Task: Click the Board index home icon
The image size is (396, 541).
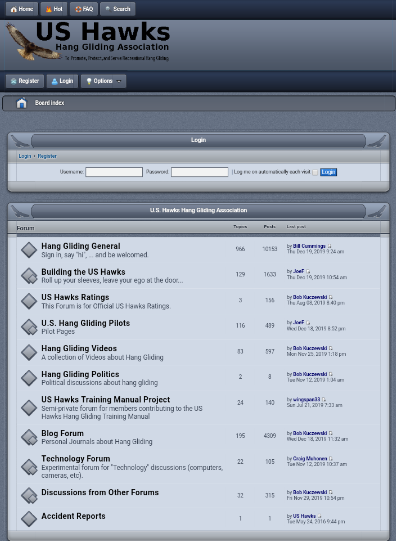Action: pos(21,103)
